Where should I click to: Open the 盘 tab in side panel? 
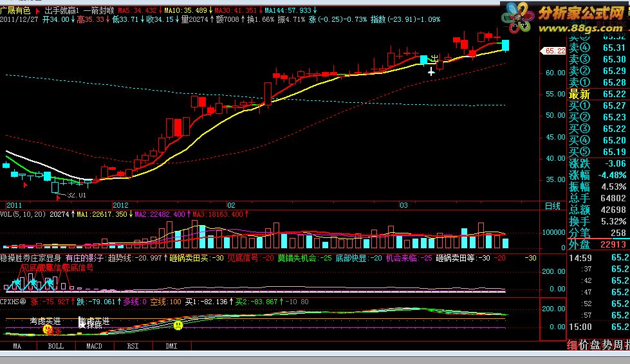(595, 345)
